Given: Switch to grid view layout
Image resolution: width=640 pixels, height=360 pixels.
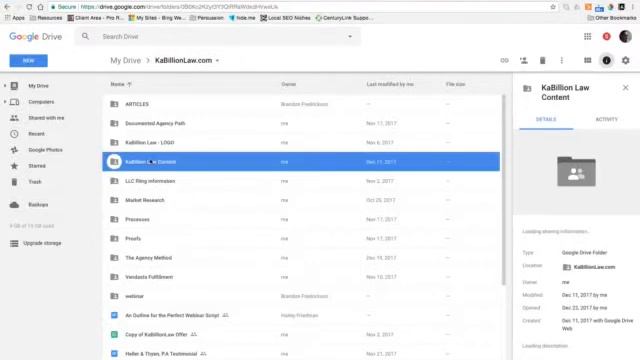Looking at the screenshot, I should coord(587,60).
